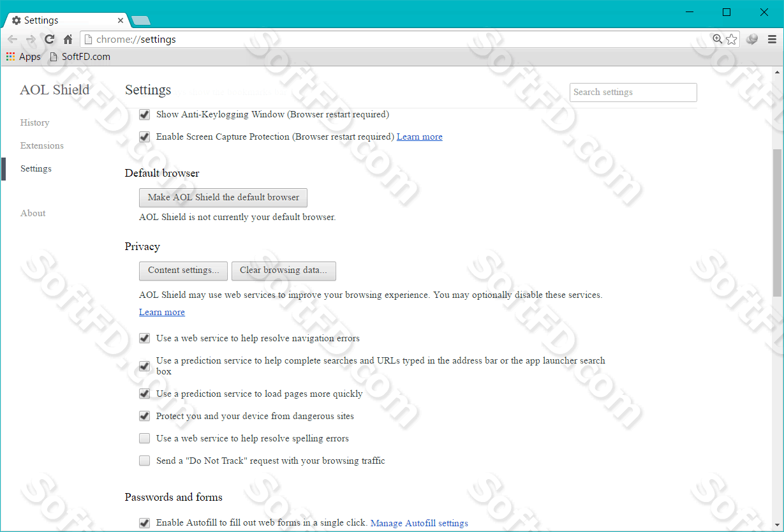Bookmark this page with the star icon
The width and height of the screenshot is (784, 532).
tap(731, 40)
